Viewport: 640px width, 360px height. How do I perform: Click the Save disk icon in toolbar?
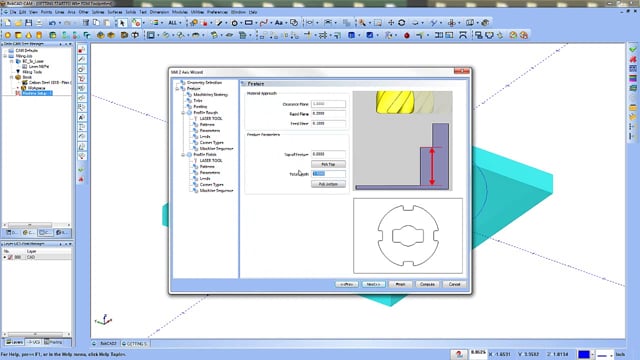coord(29,23)
